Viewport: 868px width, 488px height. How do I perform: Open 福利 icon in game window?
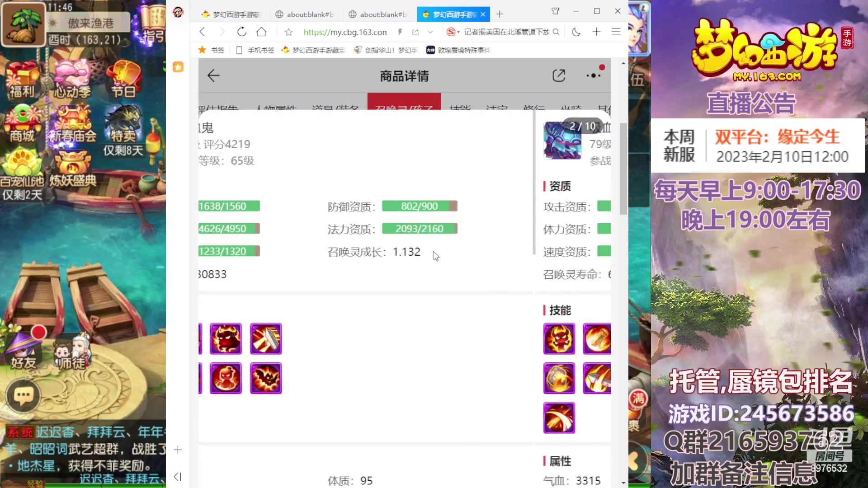click(x=22, y=80)
